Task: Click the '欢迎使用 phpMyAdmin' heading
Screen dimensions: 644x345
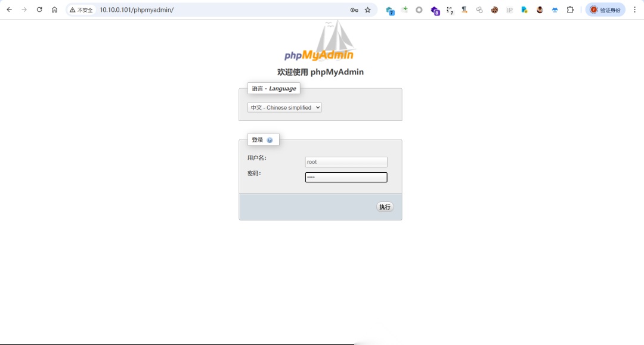Action: coord(320,72)
